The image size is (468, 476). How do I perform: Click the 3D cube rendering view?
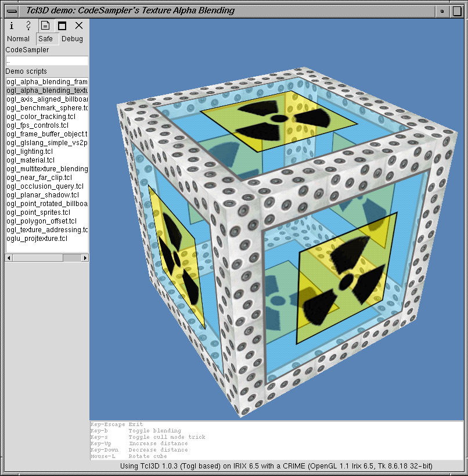pyautogui.click(x=276, y=219)
